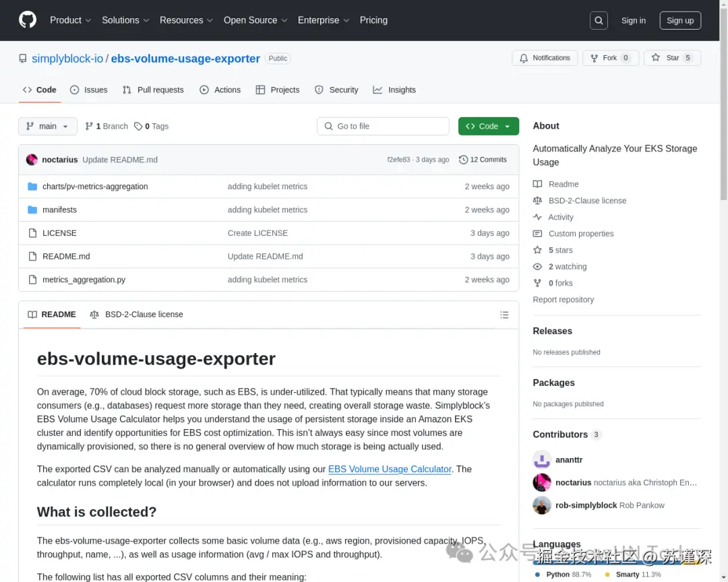Select the README tab
728x582 pixels.
(52, 315)
